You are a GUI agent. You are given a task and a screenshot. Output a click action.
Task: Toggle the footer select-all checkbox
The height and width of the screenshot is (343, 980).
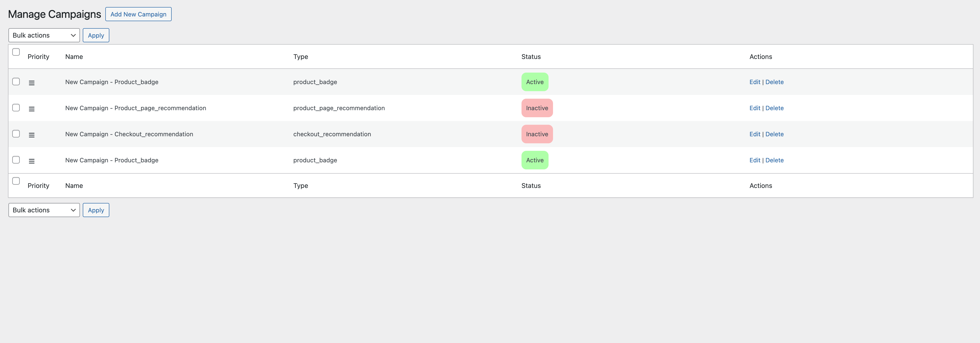16,181
